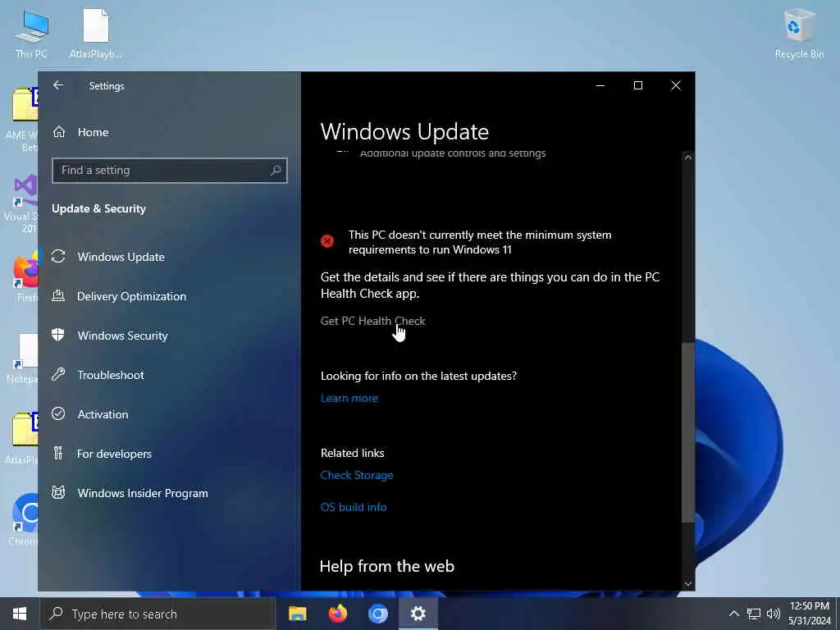Select This PC desktop icon

pos(31,34)
